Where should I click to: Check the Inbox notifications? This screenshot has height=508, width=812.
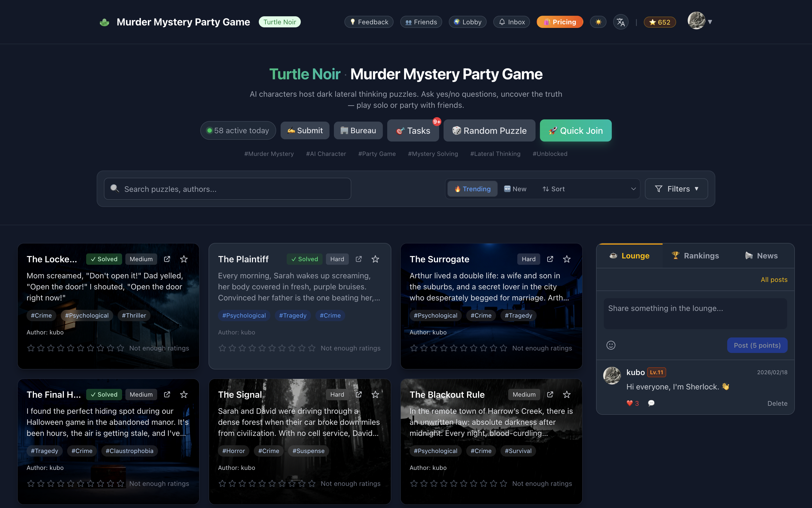(511, 22)
